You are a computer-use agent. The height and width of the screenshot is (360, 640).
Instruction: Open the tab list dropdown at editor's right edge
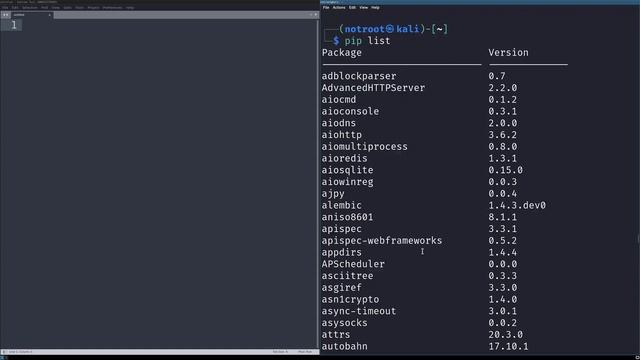pyautogui.click(x=316, y=15)
